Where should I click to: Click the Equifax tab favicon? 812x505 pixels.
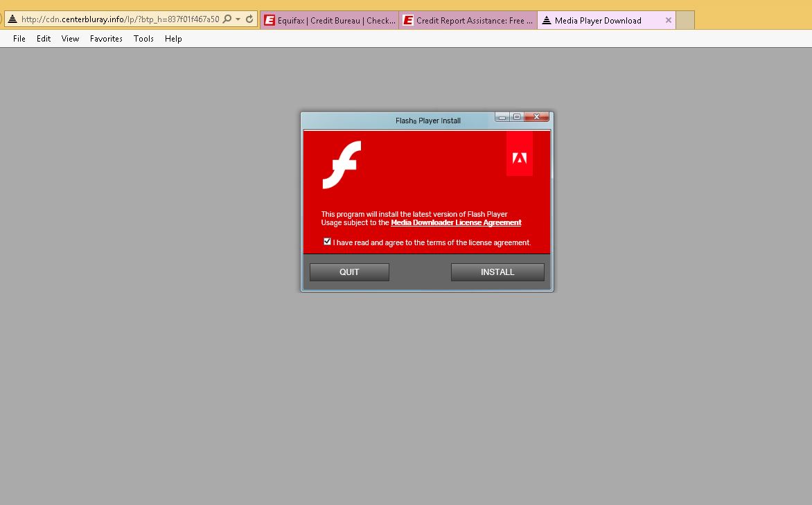[x=270, y=20]
